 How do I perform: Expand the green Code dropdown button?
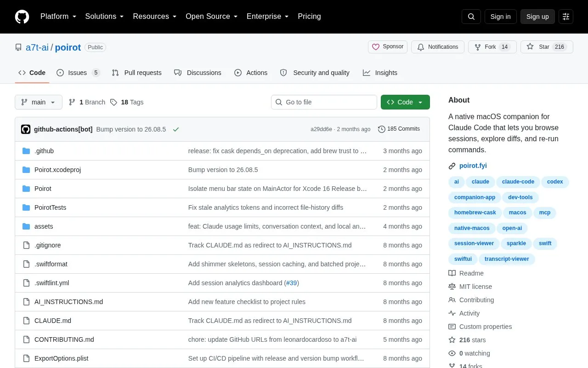[405, 102]
